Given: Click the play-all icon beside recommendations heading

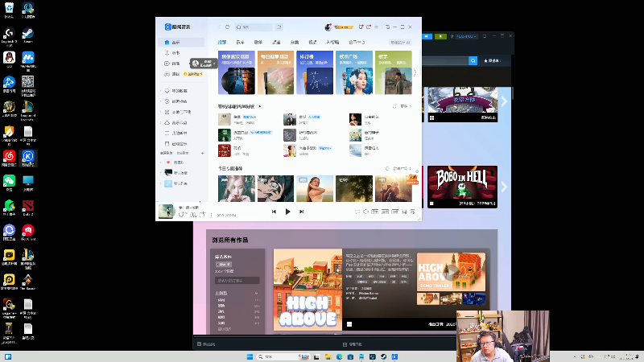Looking at the screenshot, I should click(x=260, y=106).
